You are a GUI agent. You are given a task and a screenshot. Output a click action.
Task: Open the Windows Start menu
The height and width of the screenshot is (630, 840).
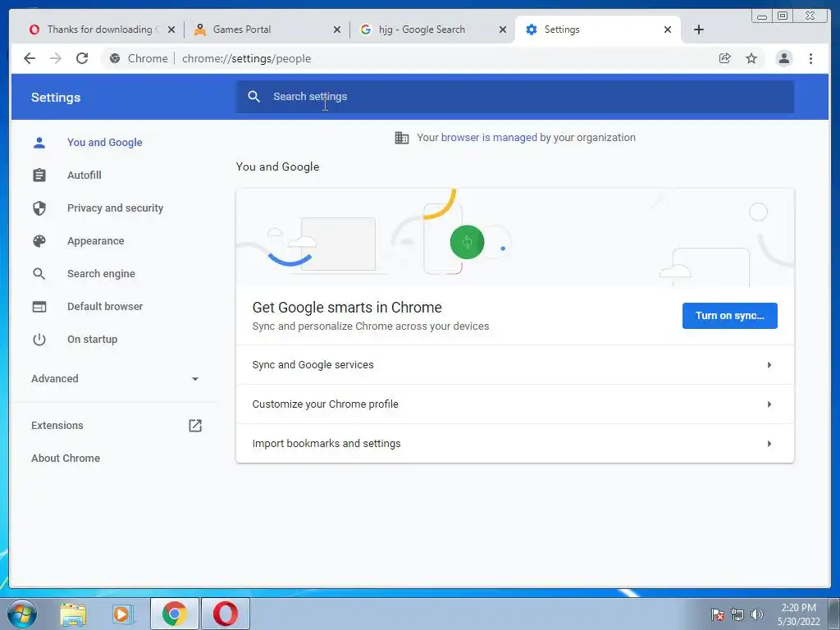(x=22, y=614)
